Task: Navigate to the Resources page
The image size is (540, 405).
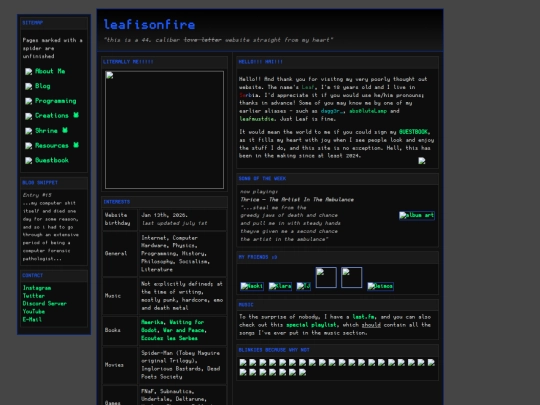Action: tap(52, 146)
